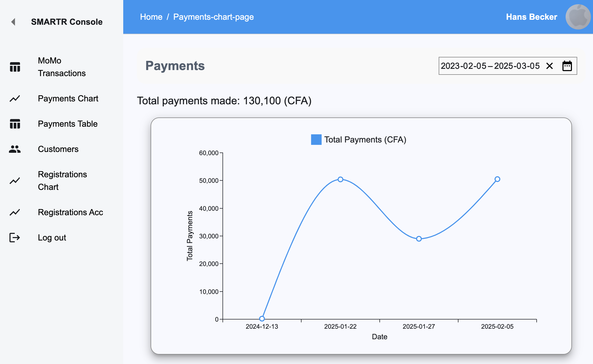This screenshot has height=364, width=593.
Task: Open Payments Table via its grid icon
Action: click(x=14, y=124)
